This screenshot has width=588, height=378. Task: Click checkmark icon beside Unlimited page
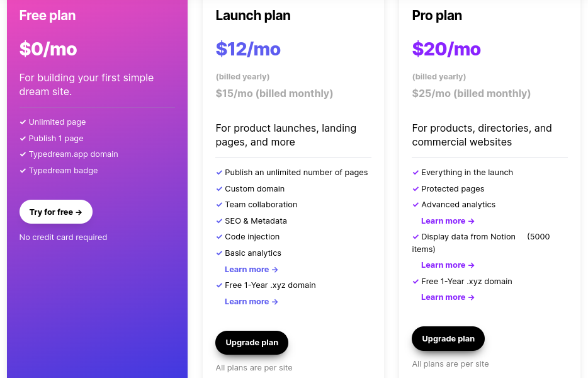click(x=23, y=122)
